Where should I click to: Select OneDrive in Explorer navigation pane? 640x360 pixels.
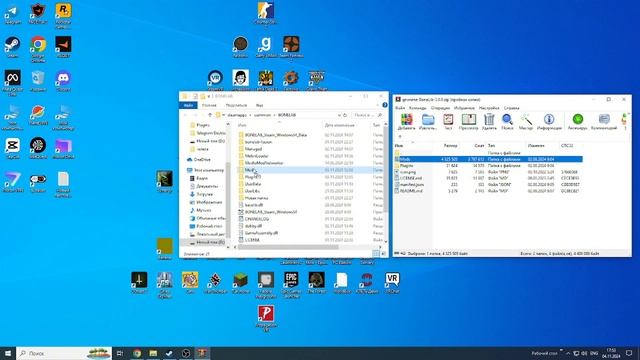click(202, 160)
